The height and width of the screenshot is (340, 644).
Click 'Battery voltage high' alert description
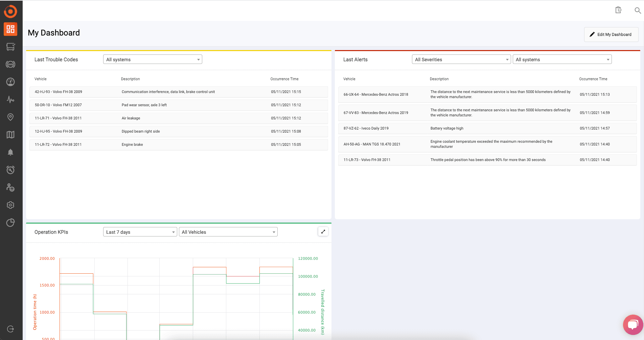[x=447, y=128]
